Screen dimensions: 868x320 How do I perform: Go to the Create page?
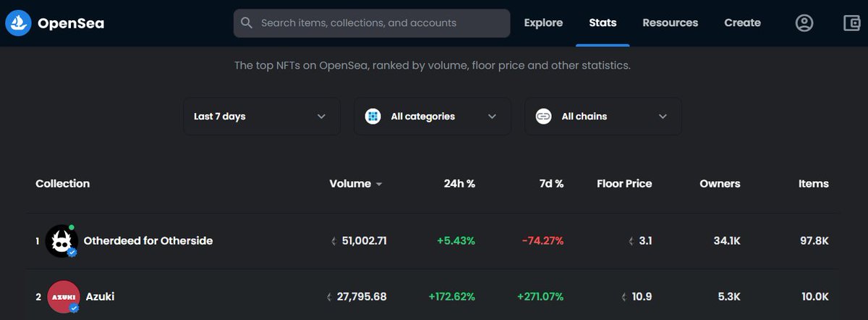(743, 23)
